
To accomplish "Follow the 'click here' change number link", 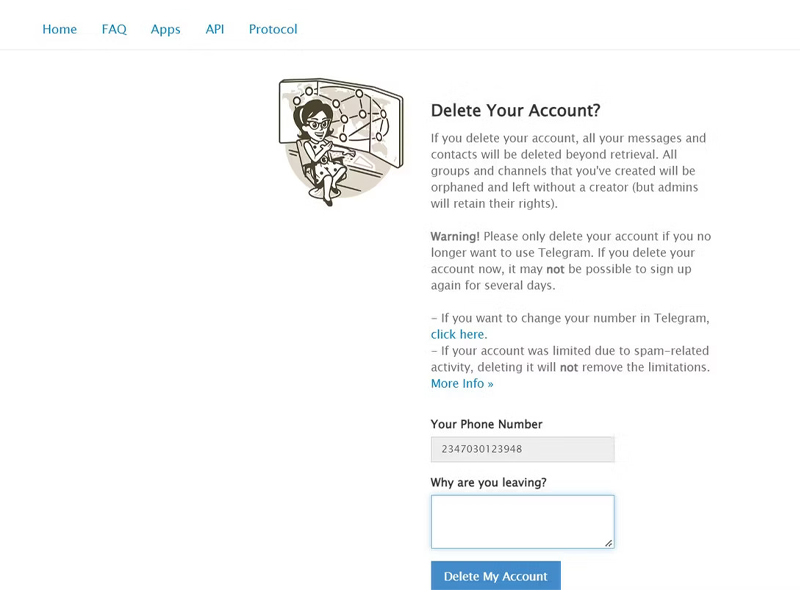I will tap(457, 334).
